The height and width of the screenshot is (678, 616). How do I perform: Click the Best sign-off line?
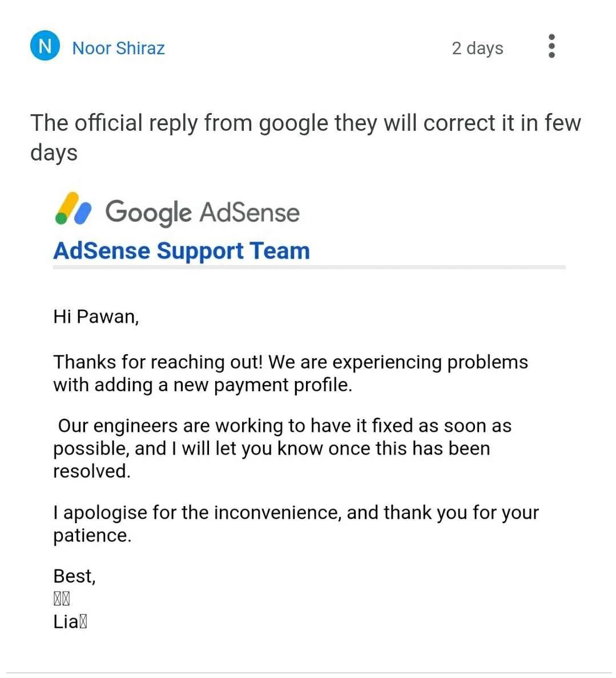point(74,576)
